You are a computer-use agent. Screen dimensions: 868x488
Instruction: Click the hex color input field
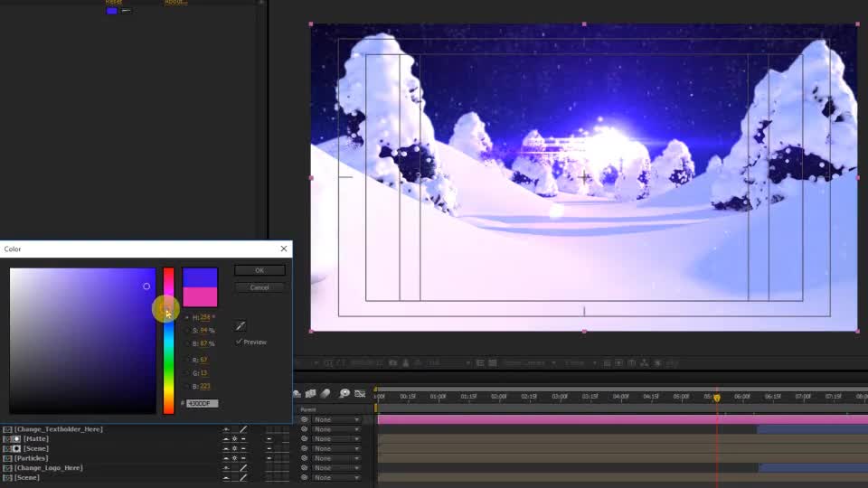tap(202, 403)
